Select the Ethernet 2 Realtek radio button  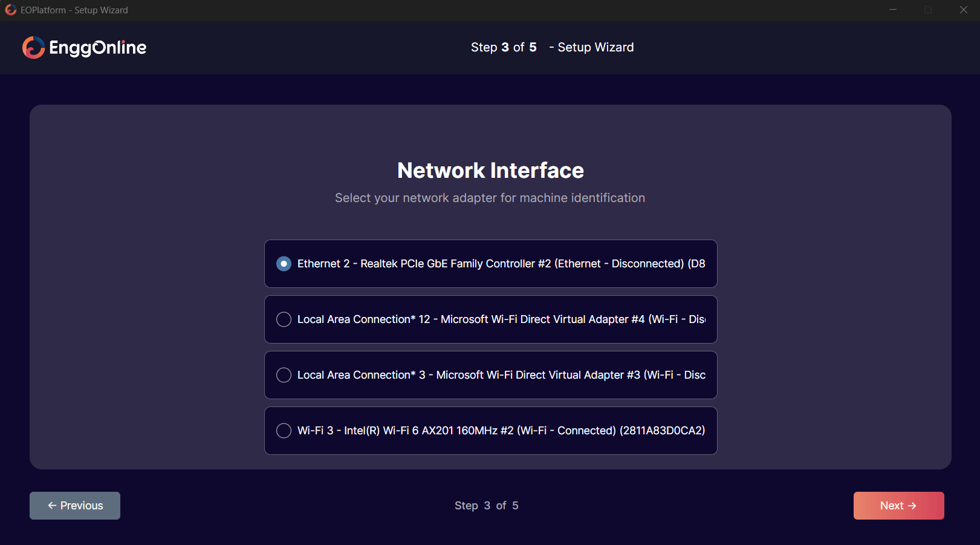[284, 264]
